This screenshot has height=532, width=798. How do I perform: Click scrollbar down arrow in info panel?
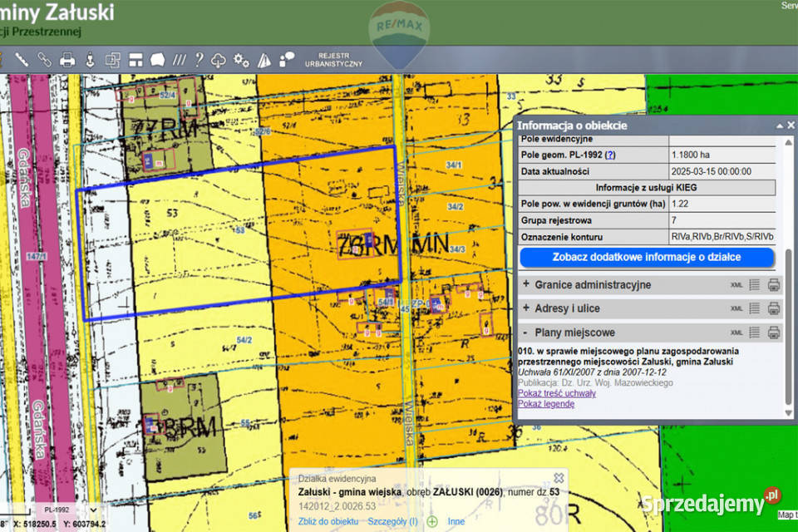[788, 413]
